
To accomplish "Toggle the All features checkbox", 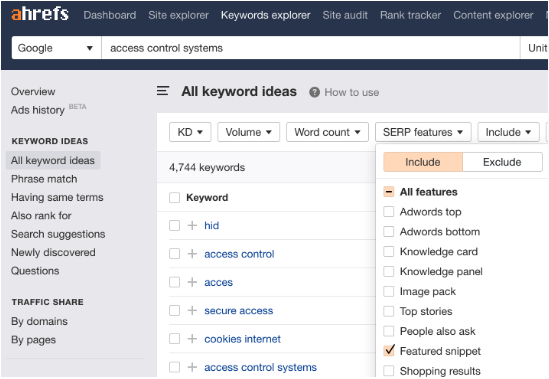I will click(389, 192).
